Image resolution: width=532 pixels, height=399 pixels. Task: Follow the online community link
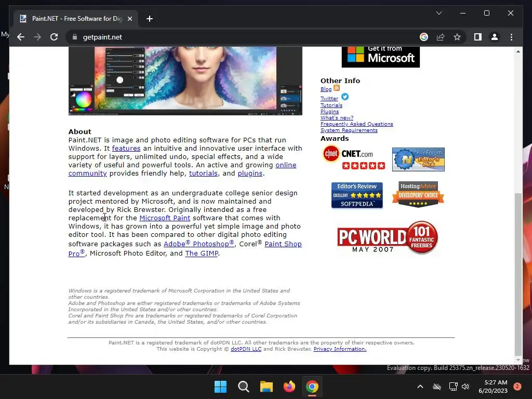click(x=286, y=165)
